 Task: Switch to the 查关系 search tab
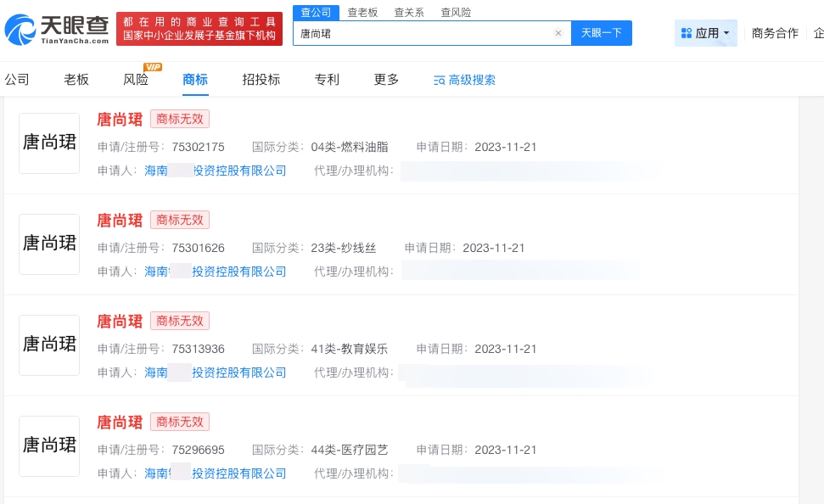(409, 12)
